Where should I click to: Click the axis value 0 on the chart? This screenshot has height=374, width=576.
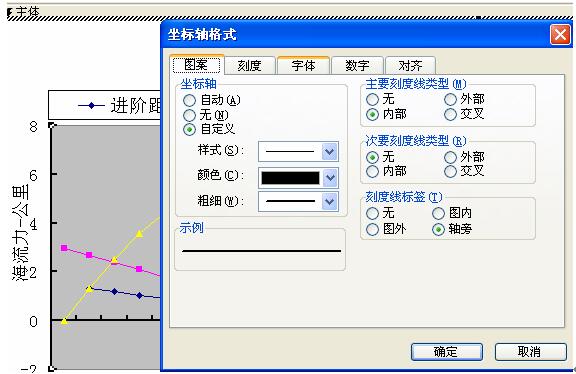(x=33, y=322)
